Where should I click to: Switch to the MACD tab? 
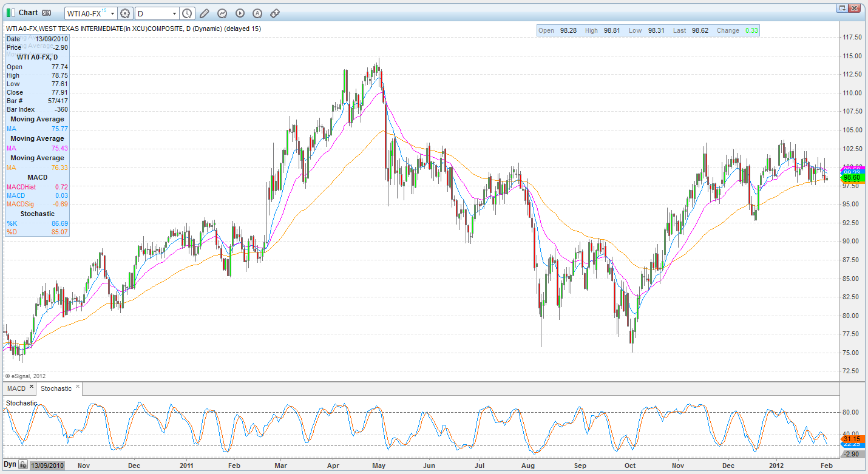click(x=16, y=388)
